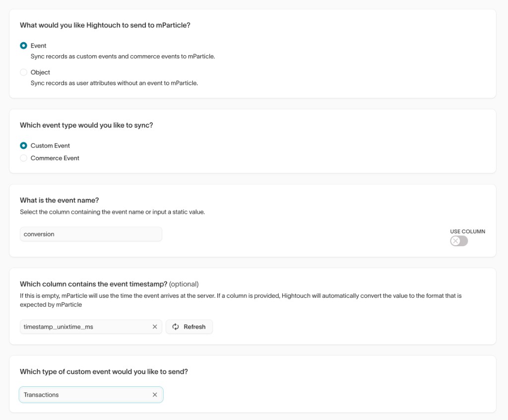Pick the Commerce Event radio option
The image size is (508, 420).
point(23,158)
